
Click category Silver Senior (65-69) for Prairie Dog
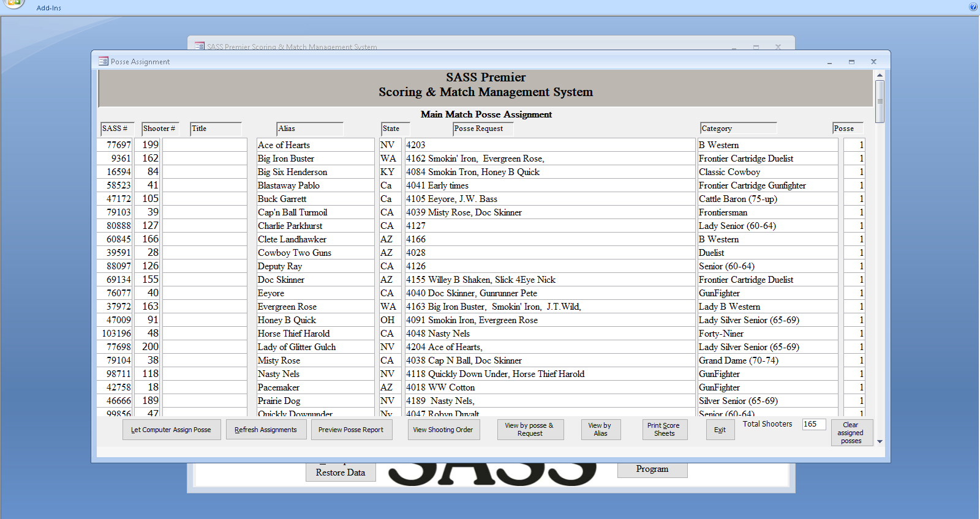click(x=767, y=401)
